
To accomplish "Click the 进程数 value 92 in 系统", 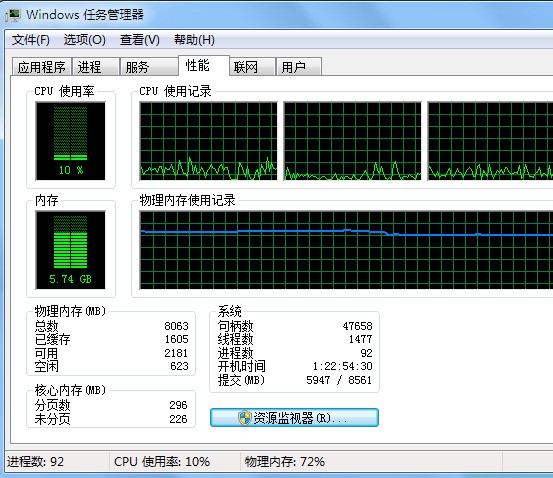I will (366, 353).
